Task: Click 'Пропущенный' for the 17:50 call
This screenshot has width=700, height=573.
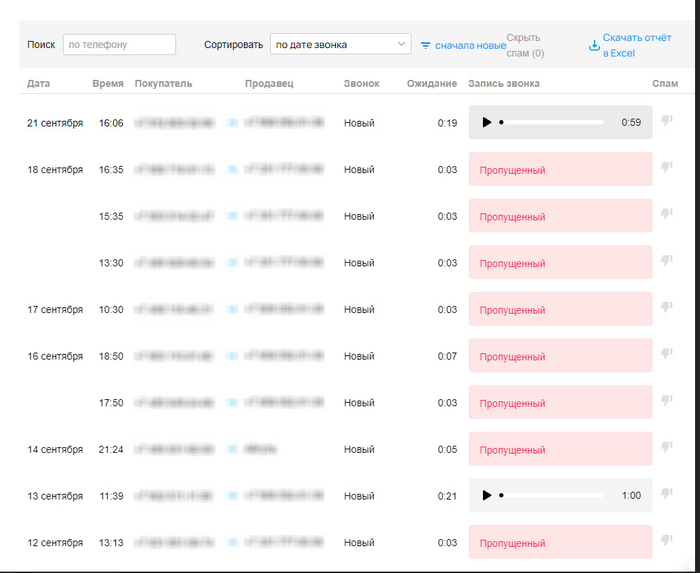Action: [512, 403]
